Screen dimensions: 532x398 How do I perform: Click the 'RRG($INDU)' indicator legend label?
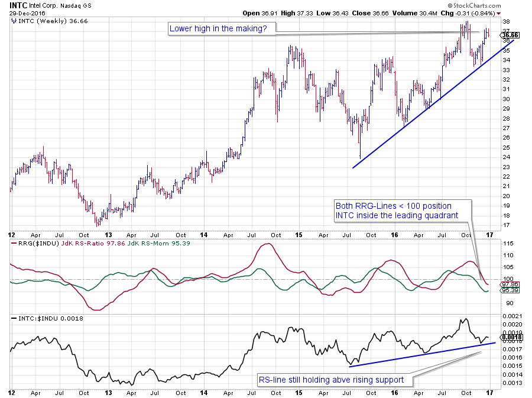tap(38, 244)
